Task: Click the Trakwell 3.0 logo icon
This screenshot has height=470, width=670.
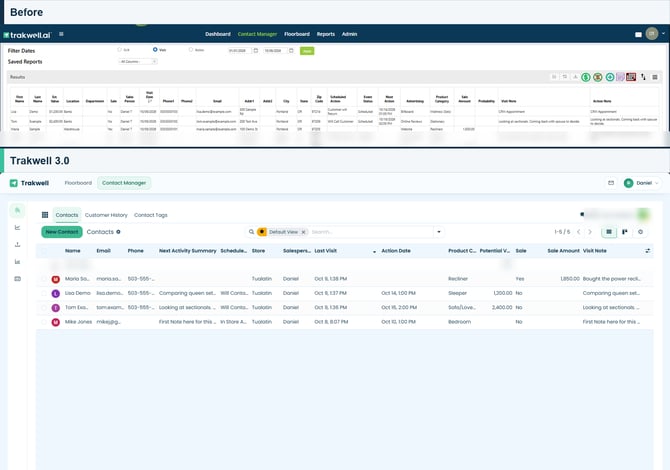Action: [14, 183]
